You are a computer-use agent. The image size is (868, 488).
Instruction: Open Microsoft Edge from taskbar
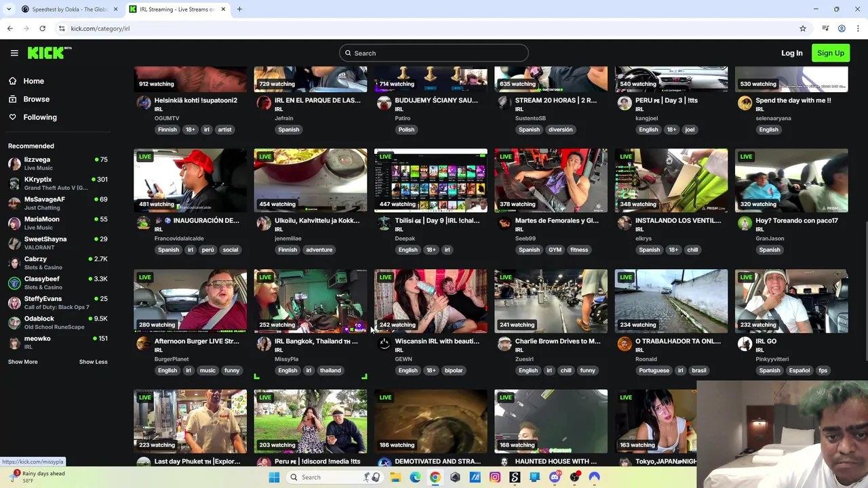tap(415, 477)
